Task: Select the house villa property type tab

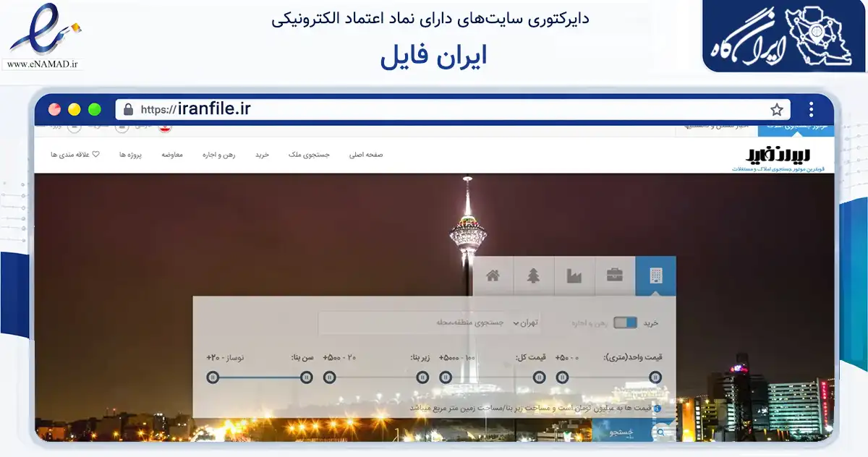Action: click(493, 276)
